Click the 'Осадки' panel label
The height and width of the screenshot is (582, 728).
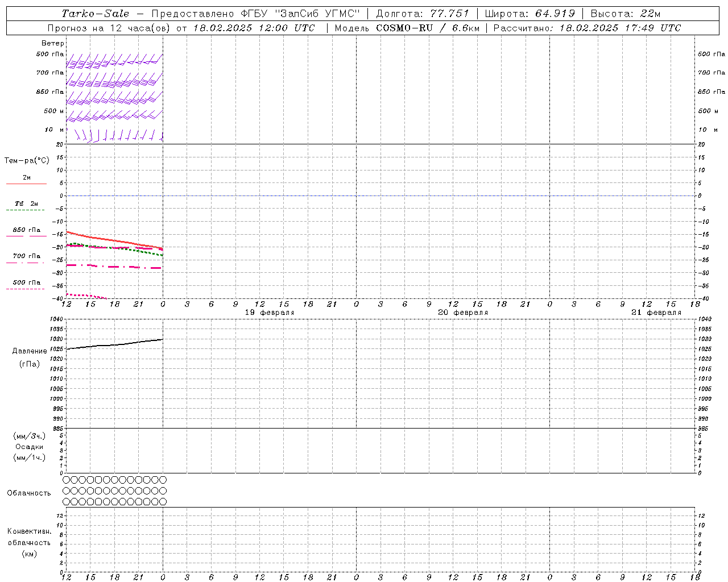tap(30, 447)
